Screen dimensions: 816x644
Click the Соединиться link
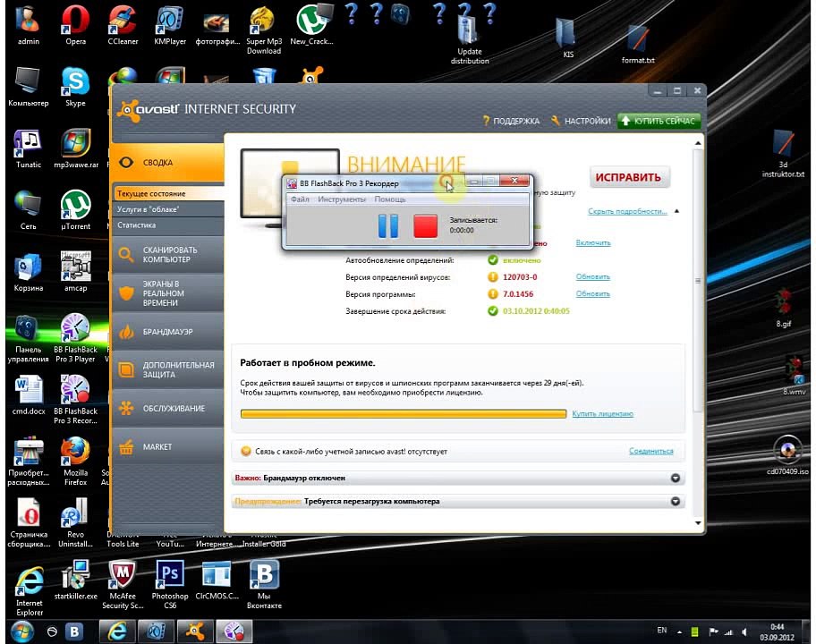tap(650, 451)
